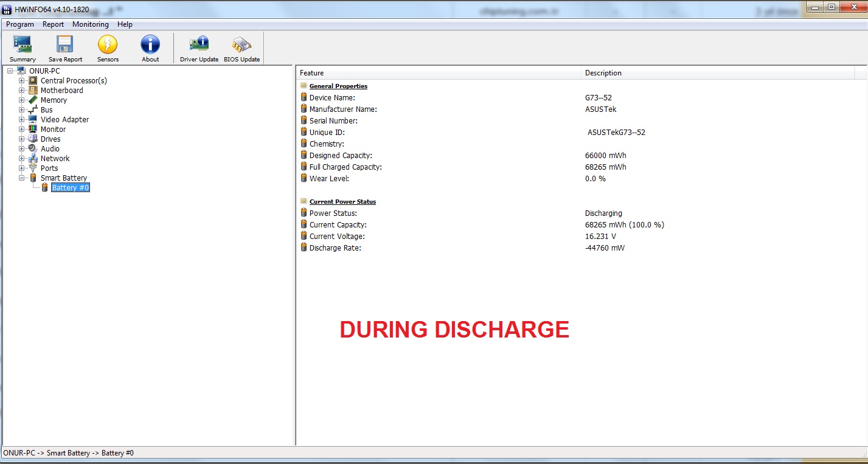Open the Monitoring menu
This screenshot has height=464, width=868.
90,24
